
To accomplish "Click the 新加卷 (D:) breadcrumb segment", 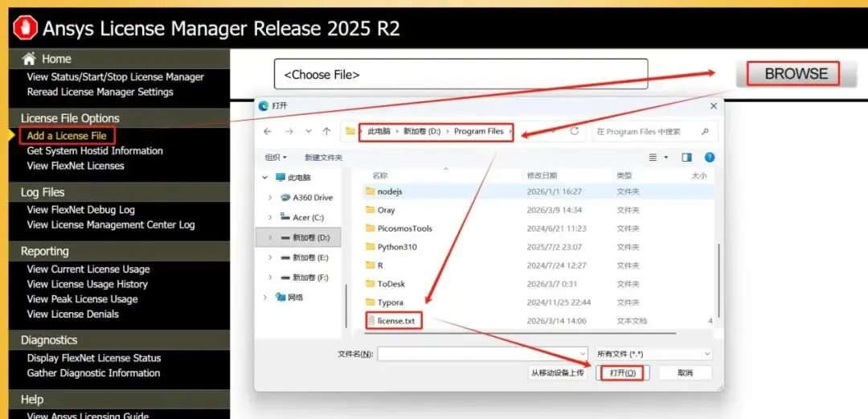I will 422,131.
